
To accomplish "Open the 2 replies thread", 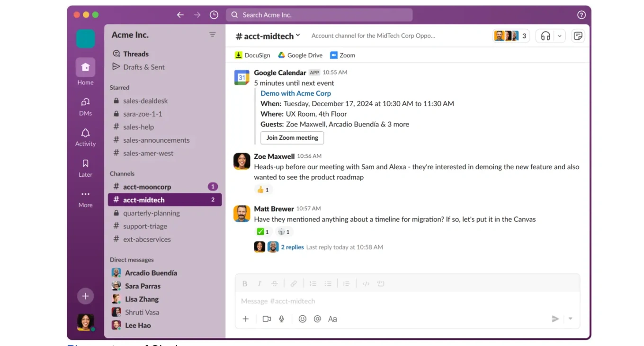I will coord(292,247).
